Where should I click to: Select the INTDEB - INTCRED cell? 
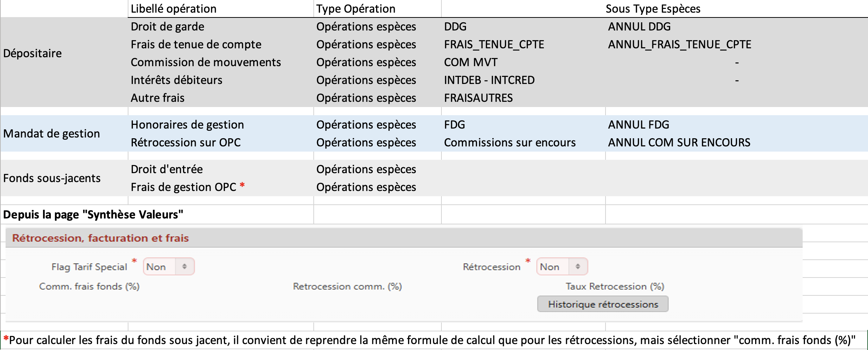pyautogui.click(x=489, y=80)
